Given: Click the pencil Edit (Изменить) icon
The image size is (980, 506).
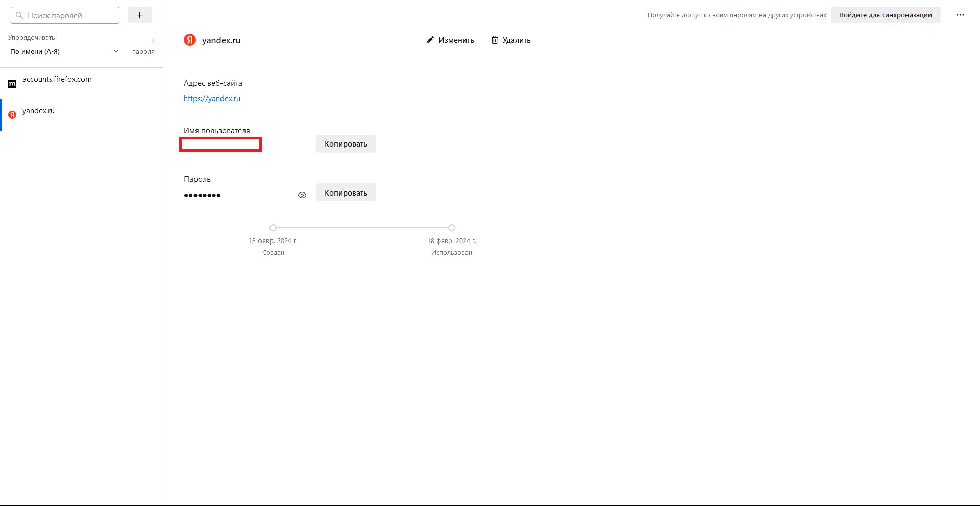Looking at the screenshot, I should [x=430, y=40].
